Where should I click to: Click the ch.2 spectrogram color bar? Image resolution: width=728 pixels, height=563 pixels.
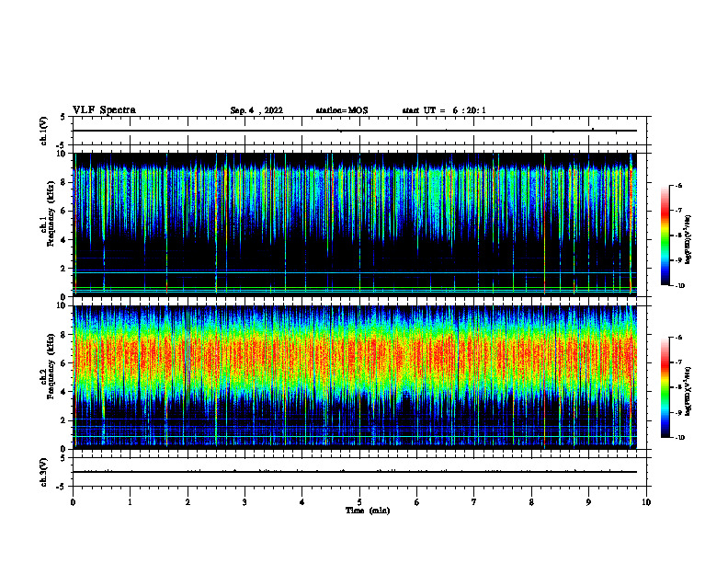click(x=665, y=387)
